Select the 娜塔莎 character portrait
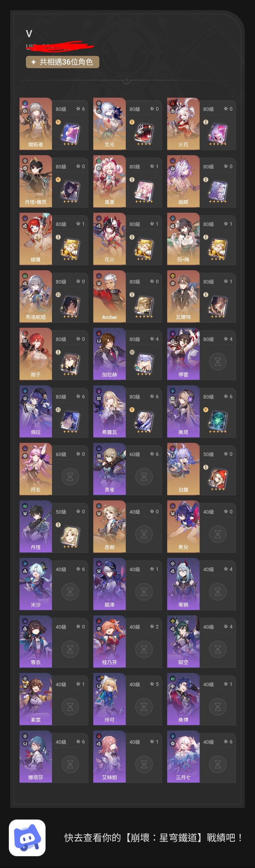Screen dimensions: 255x868 click(36, 757)
